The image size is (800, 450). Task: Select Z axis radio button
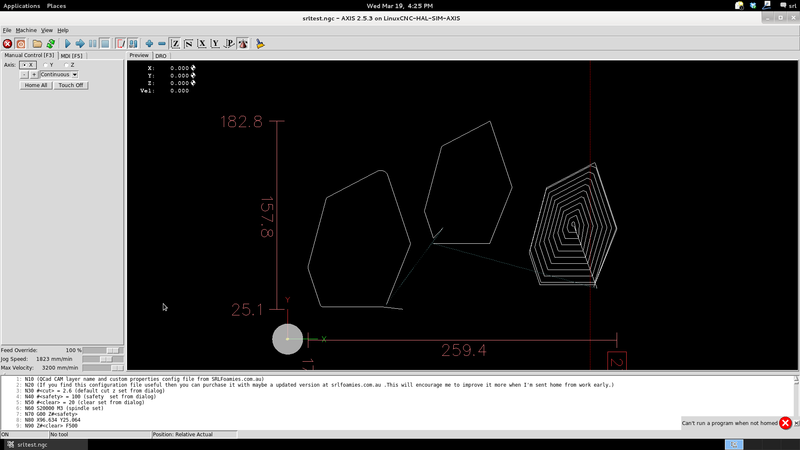click(x=69, y=65)
